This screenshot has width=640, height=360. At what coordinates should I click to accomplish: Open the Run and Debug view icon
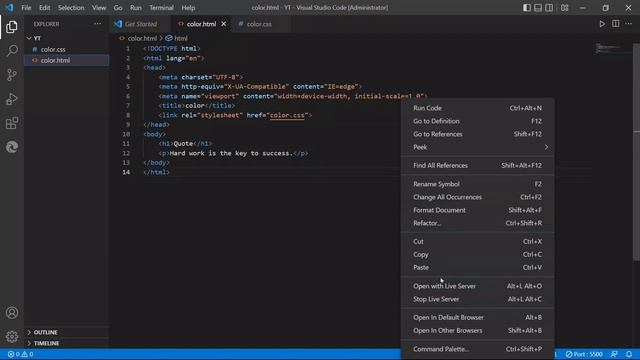point(12,99)
